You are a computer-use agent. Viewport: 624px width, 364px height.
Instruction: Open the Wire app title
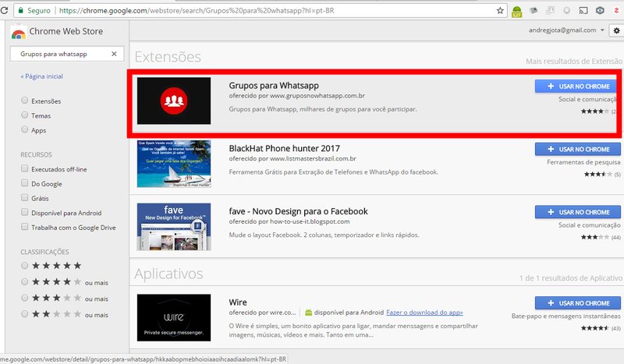[x=238, y=302]
